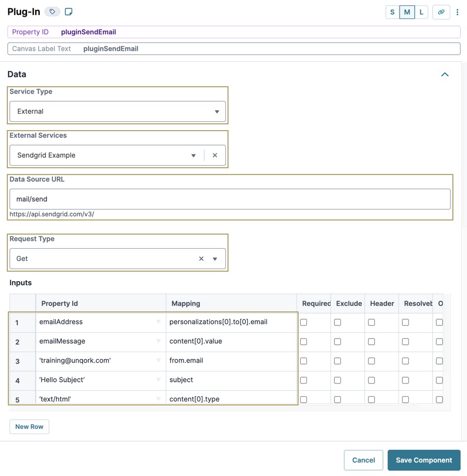Click the Exclude column header
The height and width of the screenshot is (476, 467).
pos(348,304)
